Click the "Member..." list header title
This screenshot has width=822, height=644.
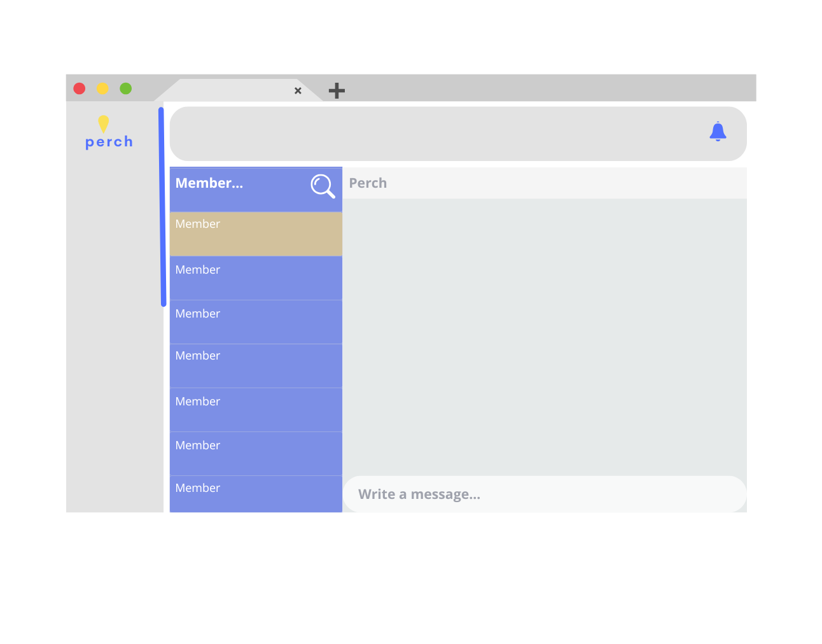pos(209,183)
